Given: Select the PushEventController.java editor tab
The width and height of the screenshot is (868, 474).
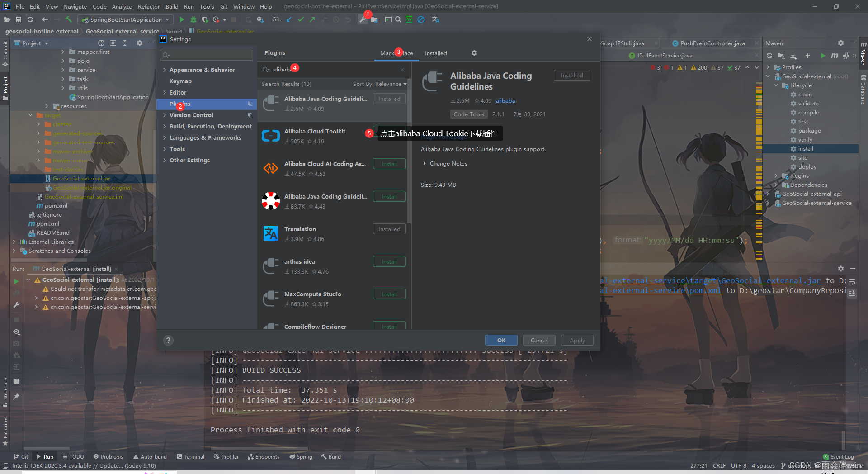Looking at the screenshot, I should [x=712, y=43].
